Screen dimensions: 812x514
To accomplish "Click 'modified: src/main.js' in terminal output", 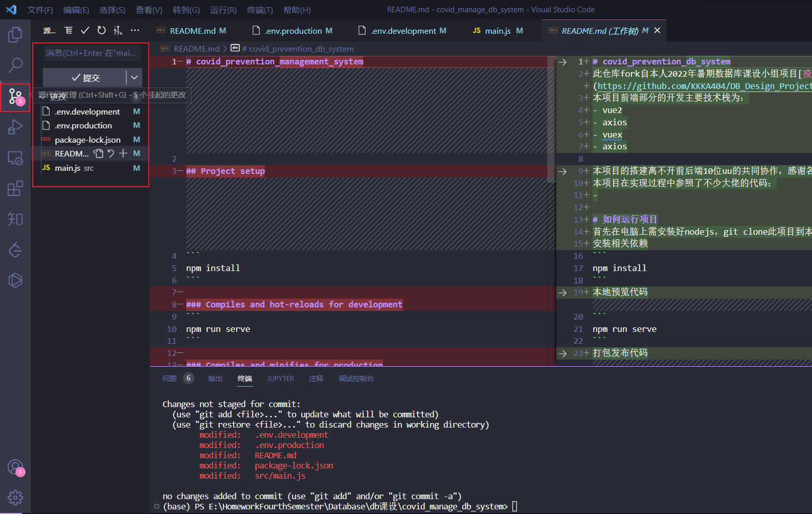I will click(252, 476).
